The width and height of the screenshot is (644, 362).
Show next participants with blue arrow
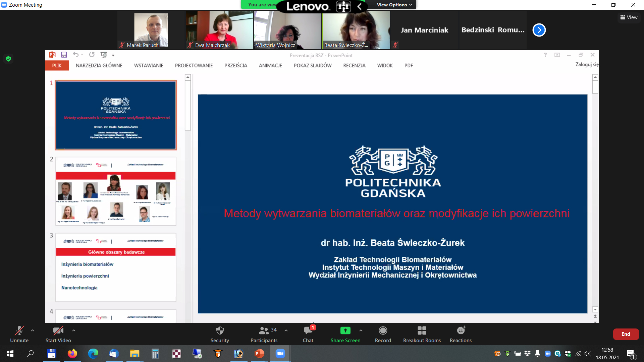pos(539,30)
